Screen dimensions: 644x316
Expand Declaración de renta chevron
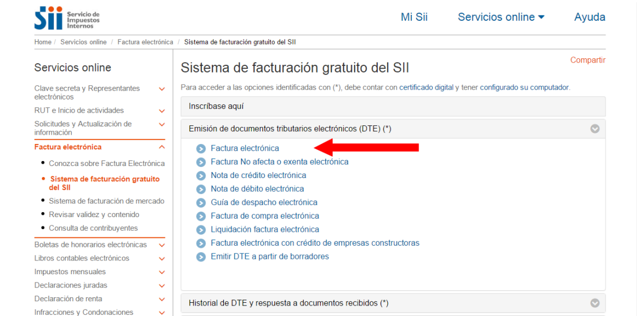point(162,300)
